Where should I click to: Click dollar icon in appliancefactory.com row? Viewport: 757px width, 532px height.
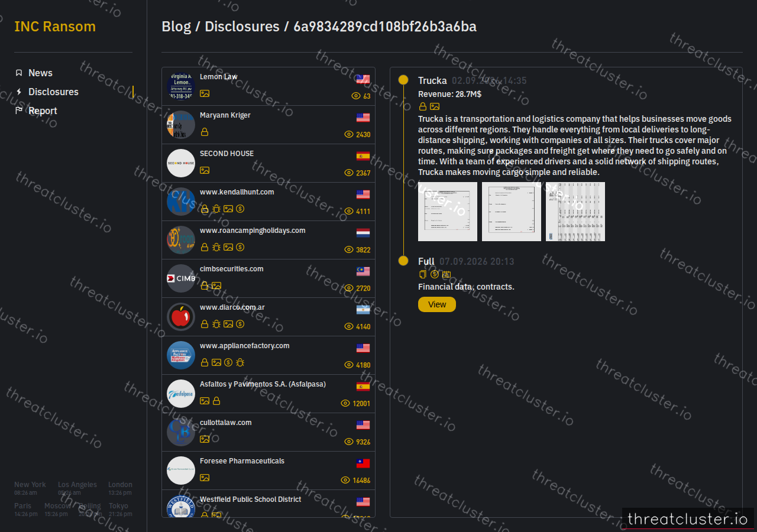[228, 362]
